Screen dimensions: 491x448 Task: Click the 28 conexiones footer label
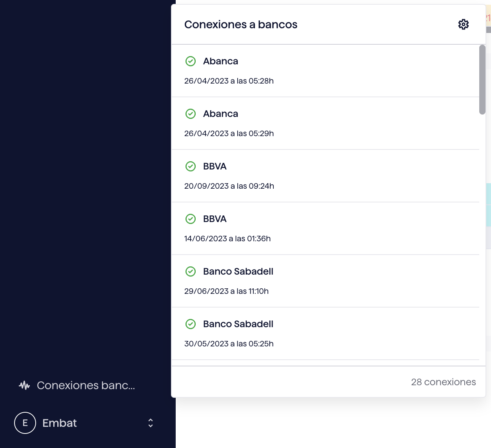click(x=444, y=382)
